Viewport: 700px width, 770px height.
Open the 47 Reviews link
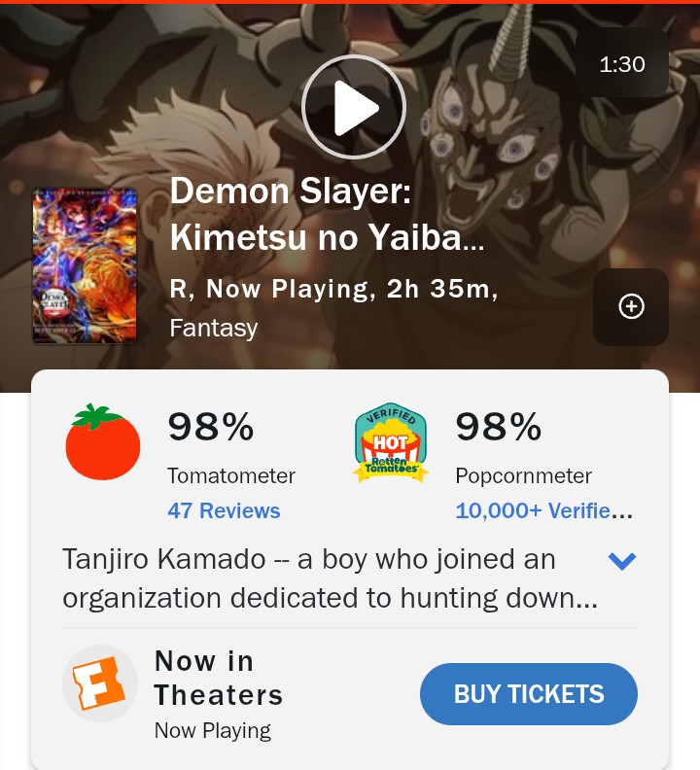click(224, 510)
